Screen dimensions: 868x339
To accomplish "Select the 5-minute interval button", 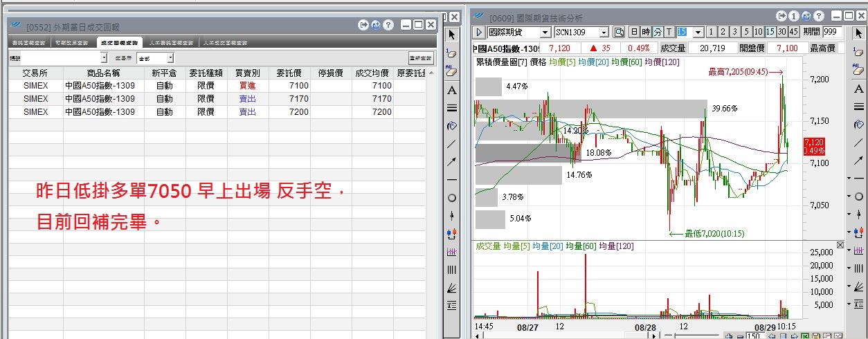I will click(x=746, y=32).
